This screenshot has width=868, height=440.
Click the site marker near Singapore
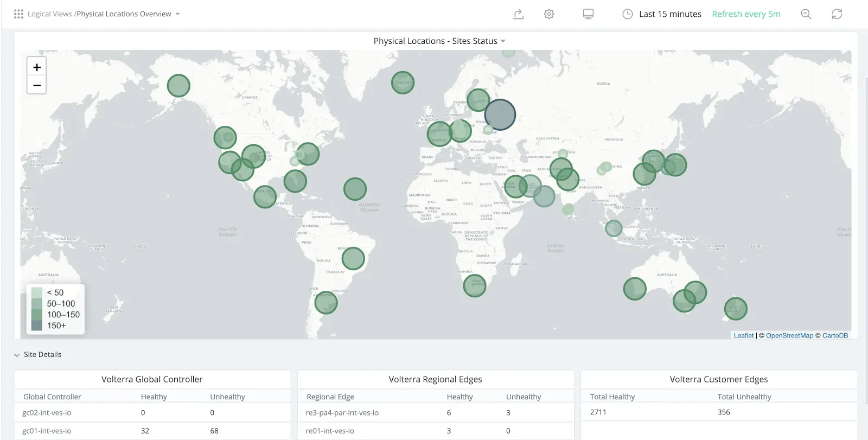pos(614,228)
